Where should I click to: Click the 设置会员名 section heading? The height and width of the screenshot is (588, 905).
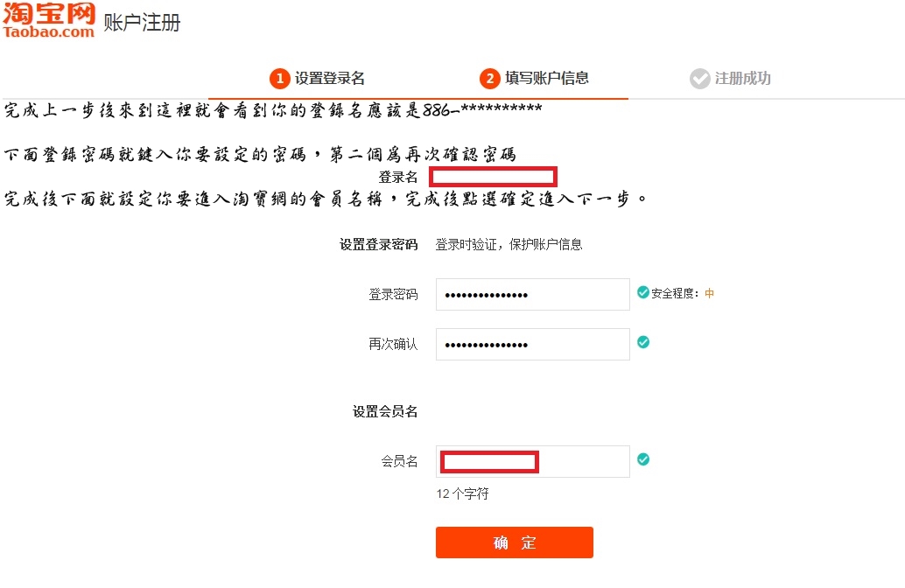(x=385, y=411)
